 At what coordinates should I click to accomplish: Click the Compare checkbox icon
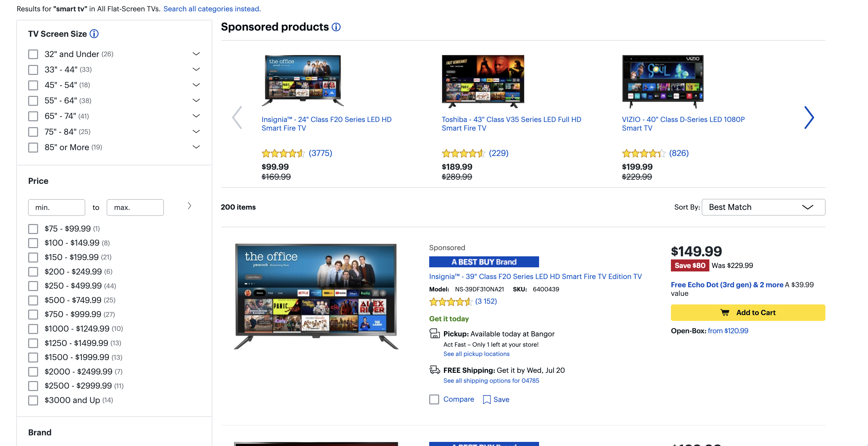click(434, 399)
